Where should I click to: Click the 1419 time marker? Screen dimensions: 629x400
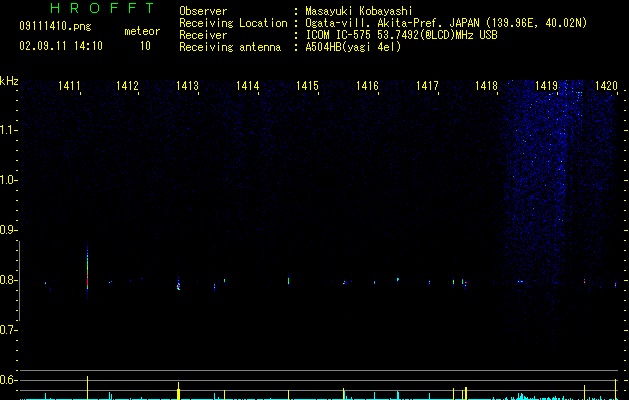(546, 85)
